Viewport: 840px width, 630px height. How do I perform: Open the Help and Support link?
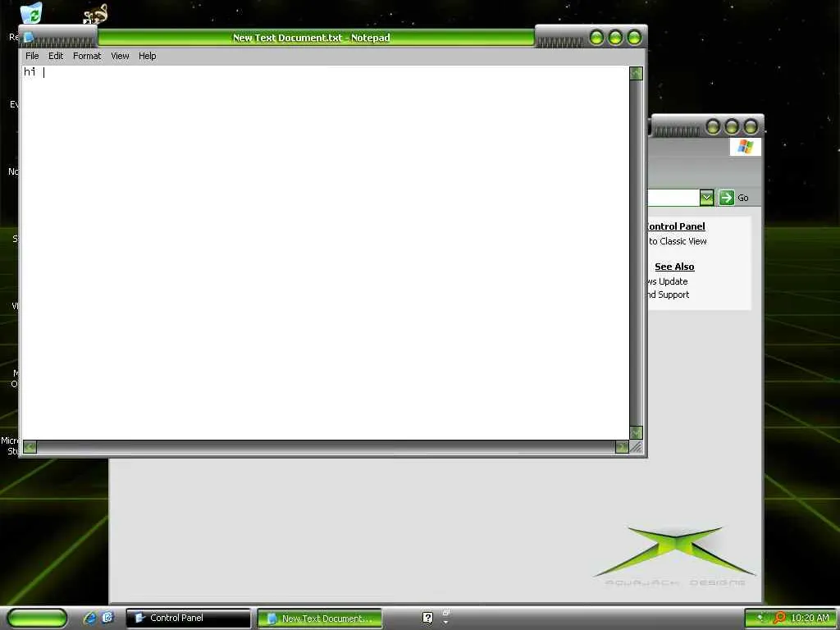pyautogui.click(x=669, y=294)
